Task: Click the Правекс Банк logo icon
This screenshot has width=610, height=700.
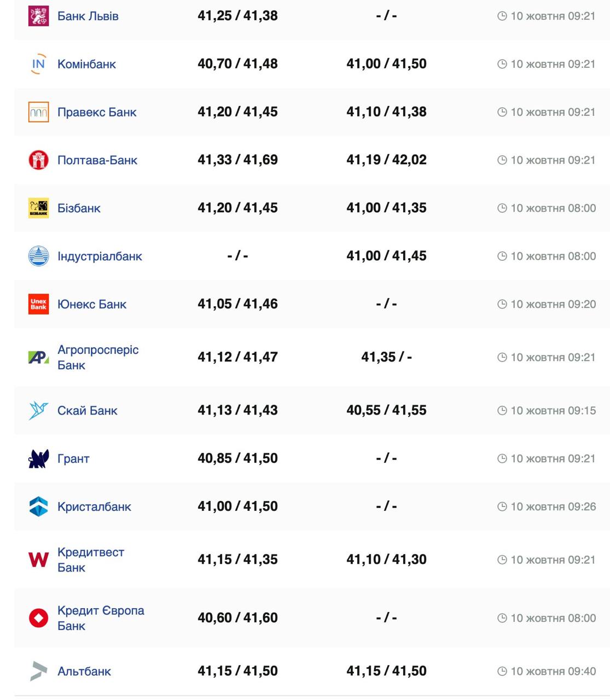Action: coord(38,112)
